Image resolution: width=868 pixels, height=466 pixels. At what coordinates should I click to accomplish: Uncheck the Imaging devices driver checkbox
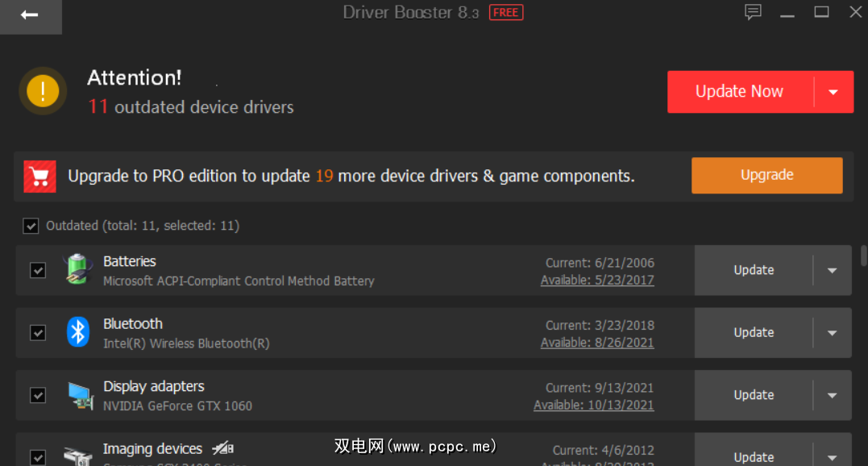pyautogui.click(x=38, y=458)
